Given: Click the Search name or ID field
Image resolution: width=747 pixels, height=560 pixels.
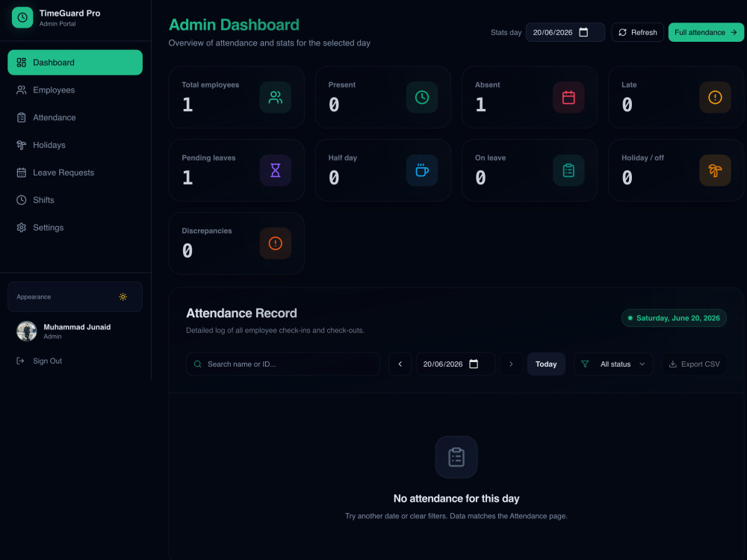Looking at the screenshot, I should pyautogui.click(x=283, y=364).
